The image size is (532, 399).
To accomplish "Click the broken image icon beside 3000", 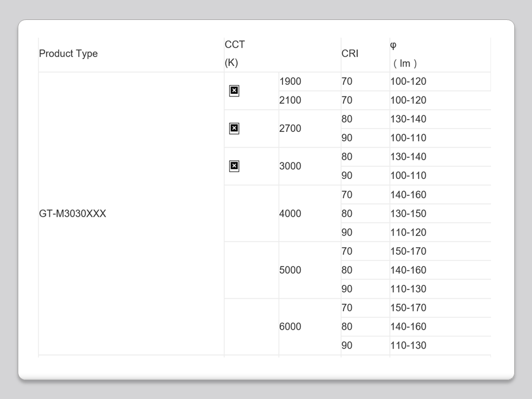I will click(x=234, y=166).
